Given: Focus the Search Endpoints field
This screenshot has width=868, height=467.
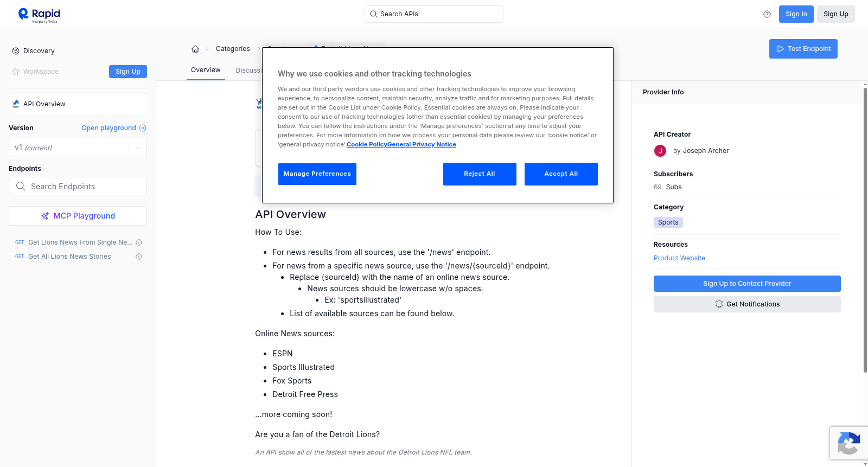Looking at the screenshot, I should 78,186.
